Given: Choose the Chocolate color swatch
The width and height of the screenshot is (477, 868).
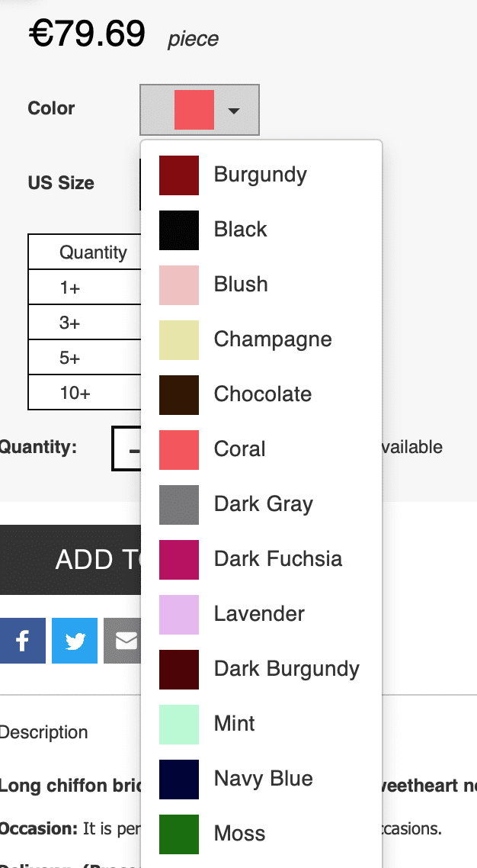Looking at the screenshot, I should (x=179, y=394).
